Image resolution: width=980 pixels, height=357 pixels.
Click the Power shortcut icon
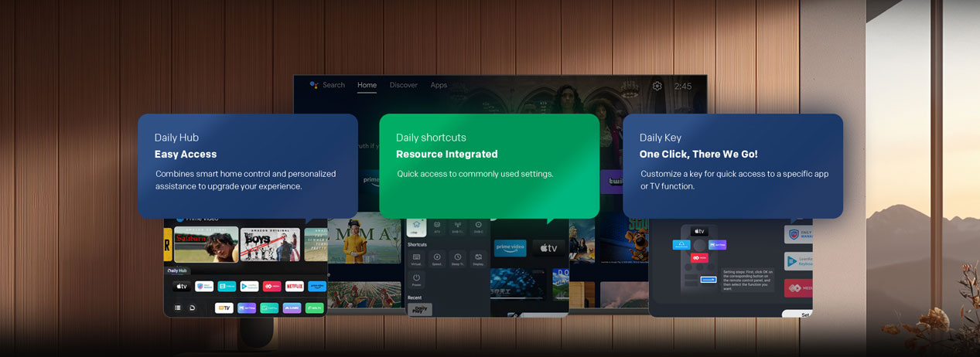coord(416,280)
